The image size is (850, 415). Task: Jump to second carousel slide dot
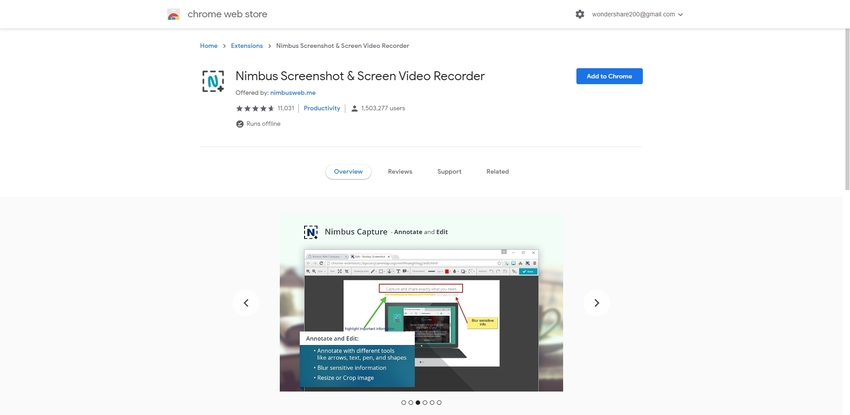(411, 403)
